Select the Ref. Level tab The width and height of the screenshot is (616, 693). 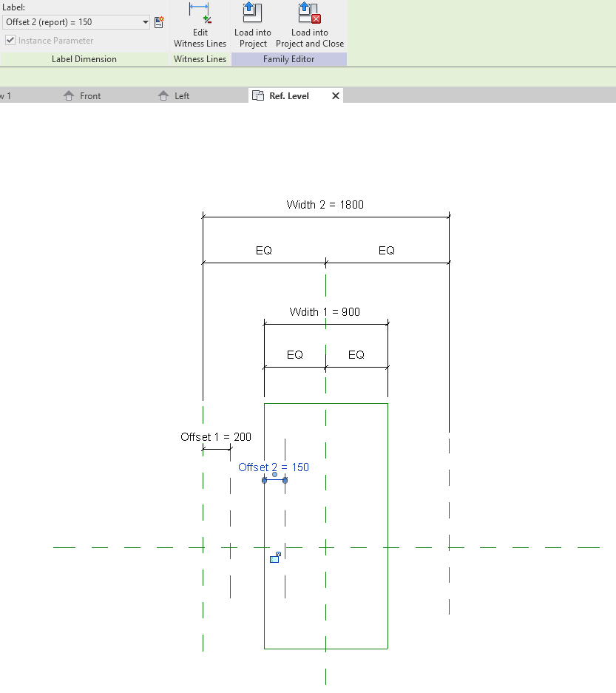[x=292, y=95]
